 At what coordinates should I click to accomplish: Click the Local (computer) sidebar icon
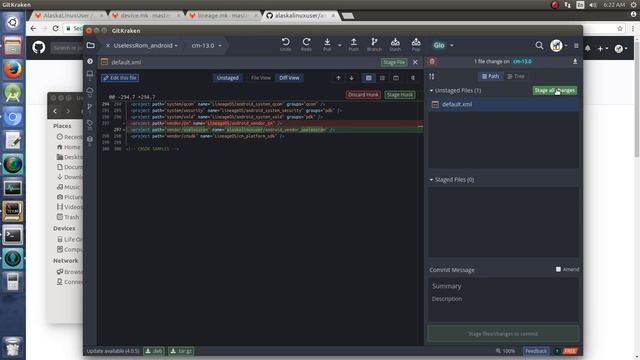click(x=90, y=75)
